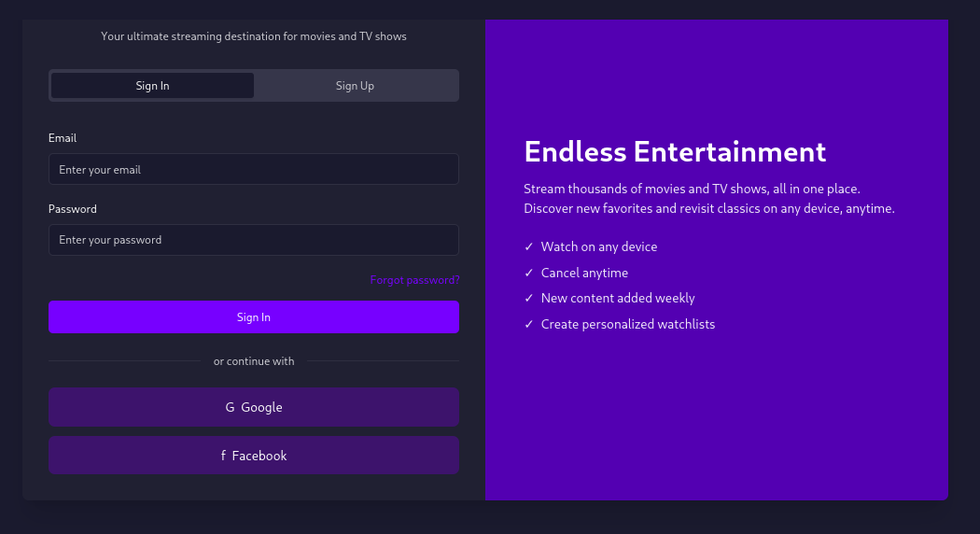Continue with the Google button

253,407
